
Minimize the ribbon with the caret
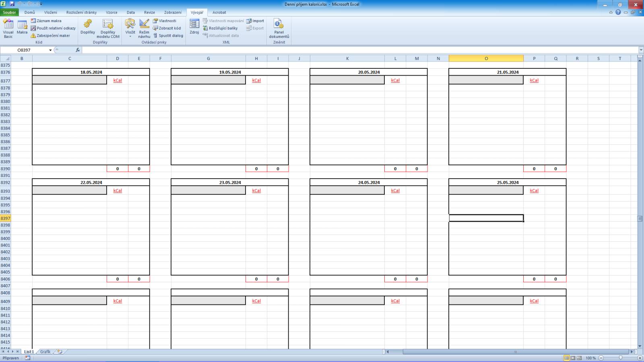pyautogui.click(x=611, y=12)
